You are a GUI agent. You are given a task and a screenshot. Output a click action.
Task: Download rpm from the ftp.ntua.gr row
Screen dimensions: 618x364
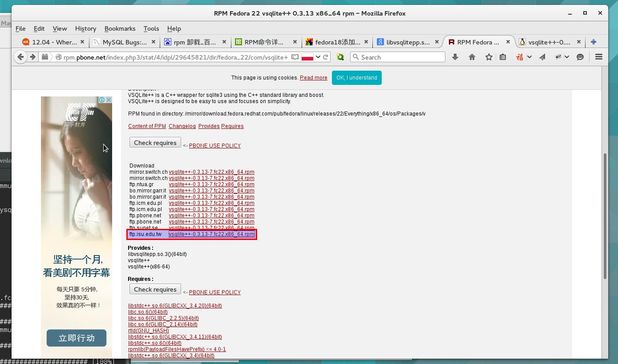(x=211, y=184)
